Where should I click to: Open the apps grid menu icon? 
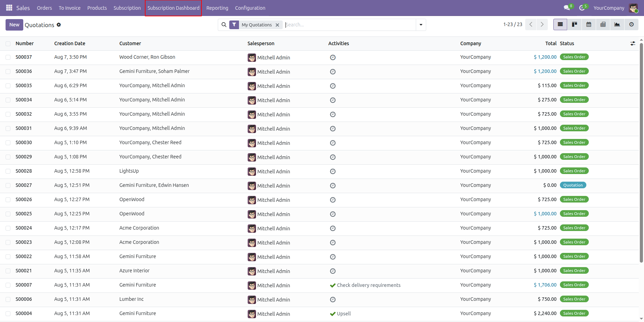click(9, 8)
